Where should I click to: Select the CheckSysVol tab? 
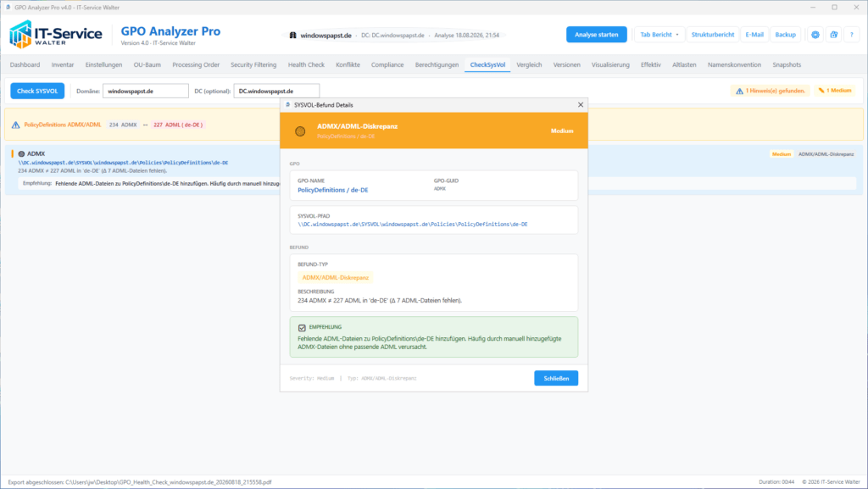487,64
